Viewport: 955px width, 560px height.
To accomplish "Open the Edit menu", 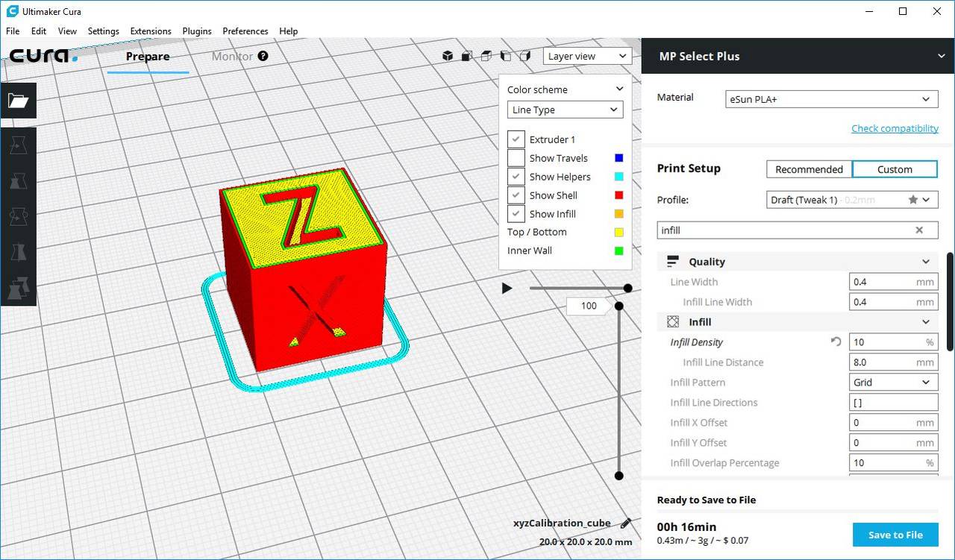I will 39,31.
